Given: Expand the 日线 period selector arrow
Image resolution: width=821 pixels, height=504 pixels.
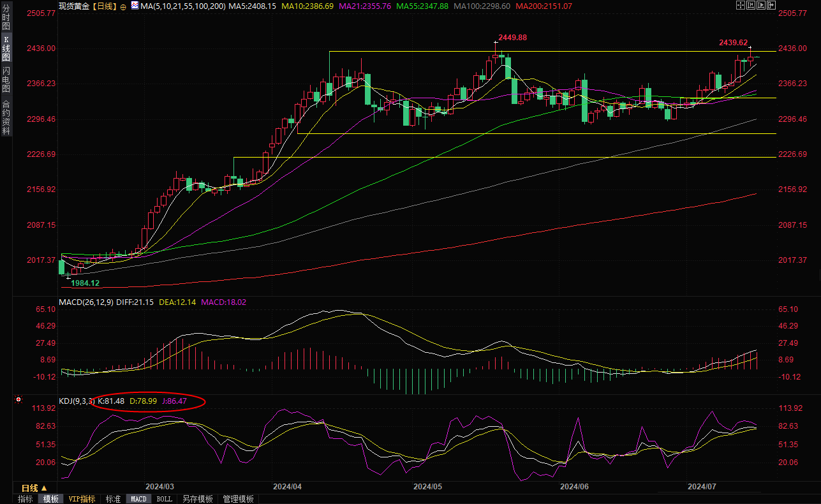Looking at the screenshot, I should coord(44,488).
